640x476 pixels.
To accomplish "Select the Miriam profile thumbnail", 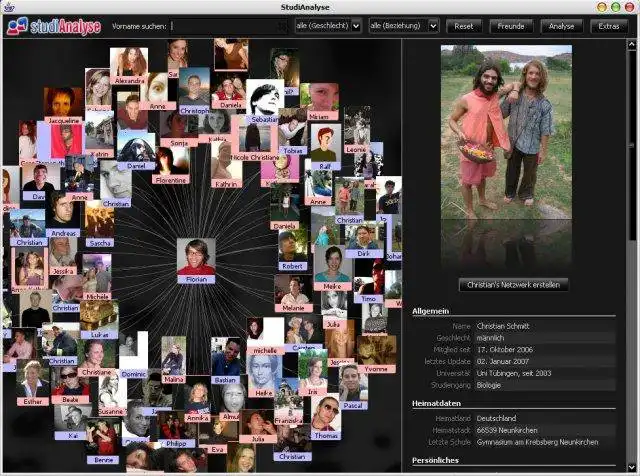I will (x=319, y=102).
